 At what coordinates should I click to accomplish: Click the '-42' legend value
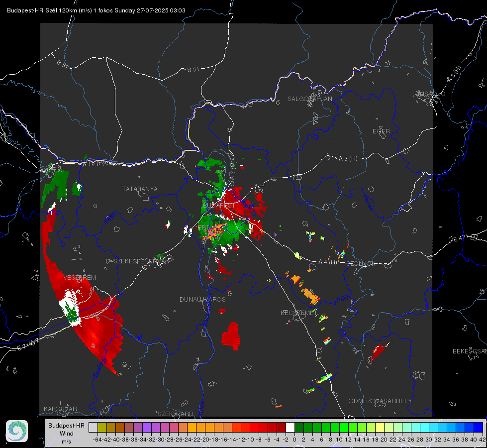[x=106, y=440]
